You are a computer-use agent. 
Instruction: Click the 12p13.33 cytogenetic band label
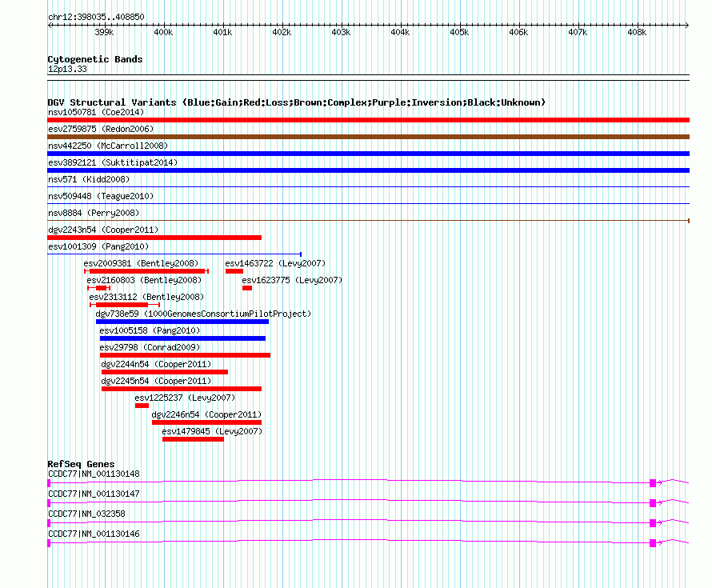point(67,69)
